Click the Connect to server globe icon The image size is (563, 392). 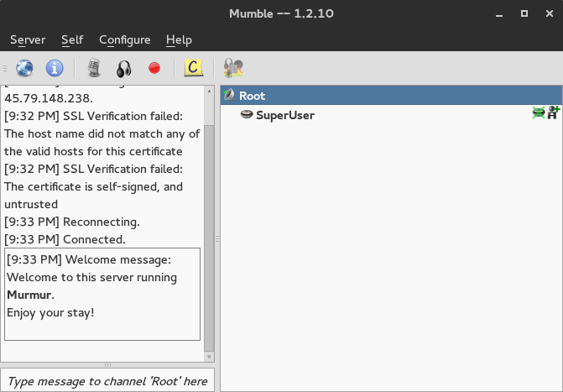click(x=24, y=68)
